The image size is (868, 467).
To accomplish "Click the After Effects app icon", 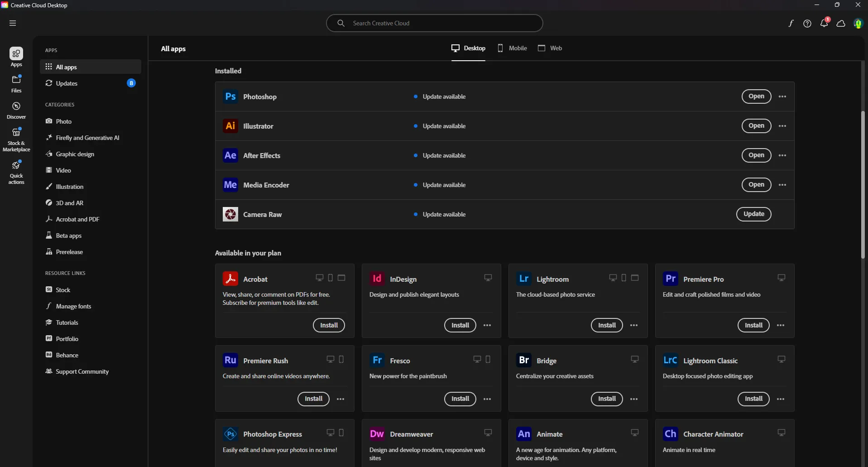I will point(230,155).
